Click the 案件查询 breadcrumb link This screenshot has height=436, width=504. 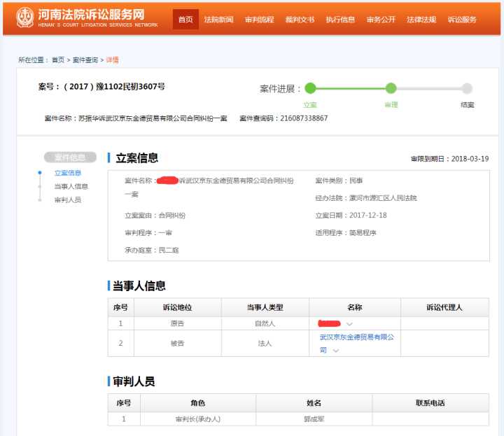coord(86,60)
